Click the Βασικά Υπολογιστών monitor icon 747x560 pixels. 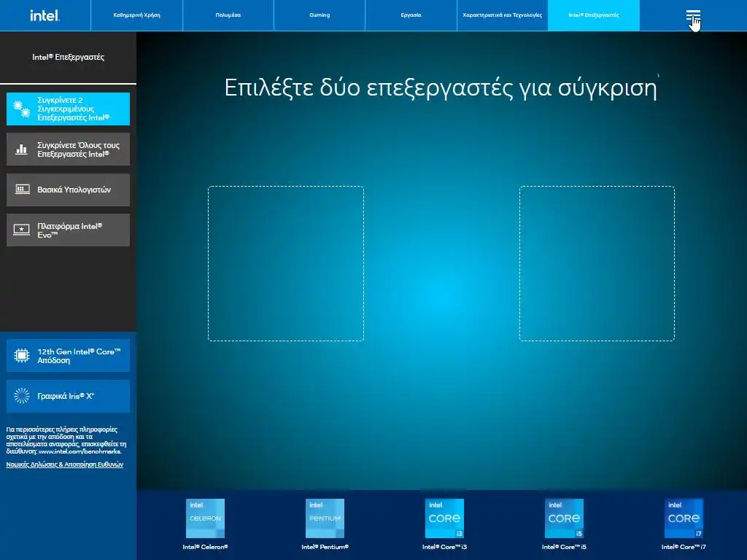[x=22, y=190]
